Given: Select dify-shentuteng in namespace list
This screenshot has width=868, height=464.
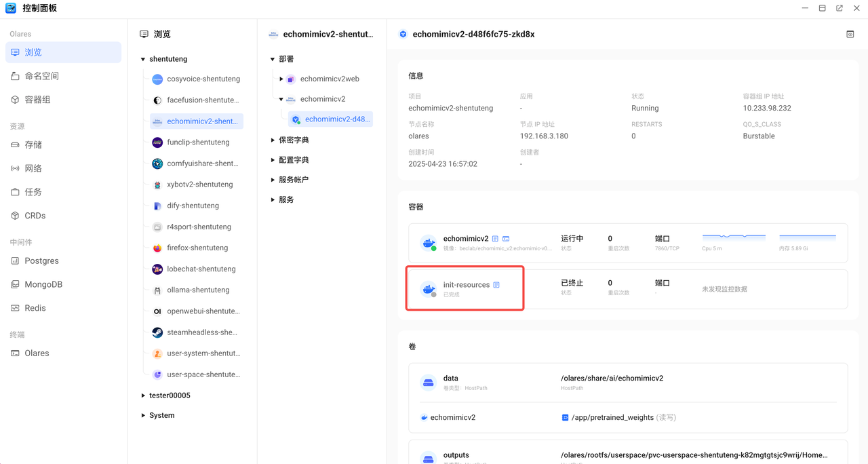Looking at the screenshot, I should pos(193,206).
